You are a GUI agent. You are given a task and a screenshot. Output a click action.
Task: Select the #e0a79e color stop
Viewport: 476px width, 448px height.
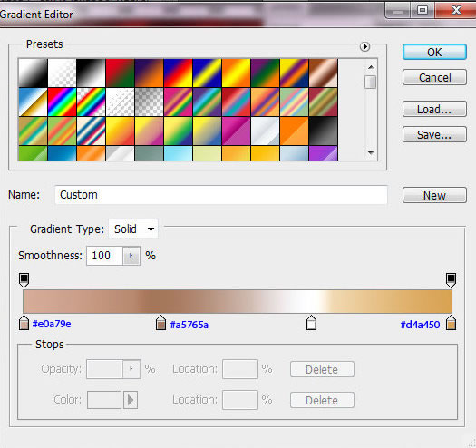(x=24, y=323)
